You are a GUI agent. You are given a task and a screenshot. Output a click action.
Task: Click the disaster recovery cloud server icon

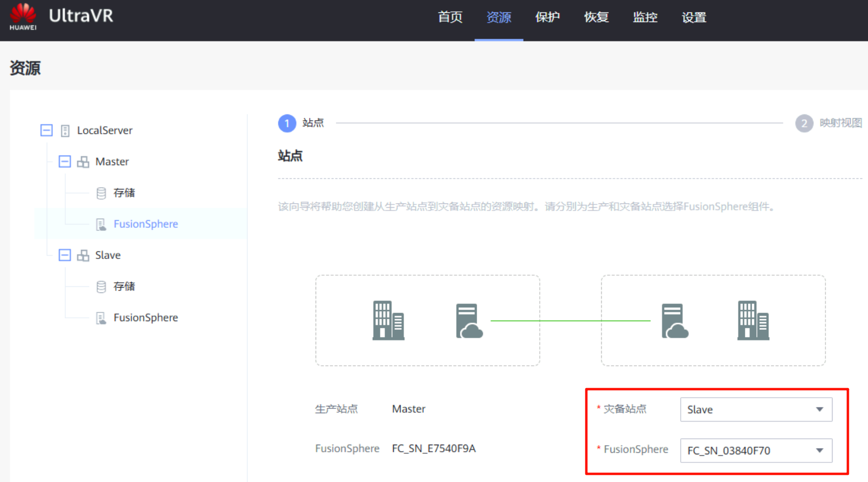click(x=674, y=320)
